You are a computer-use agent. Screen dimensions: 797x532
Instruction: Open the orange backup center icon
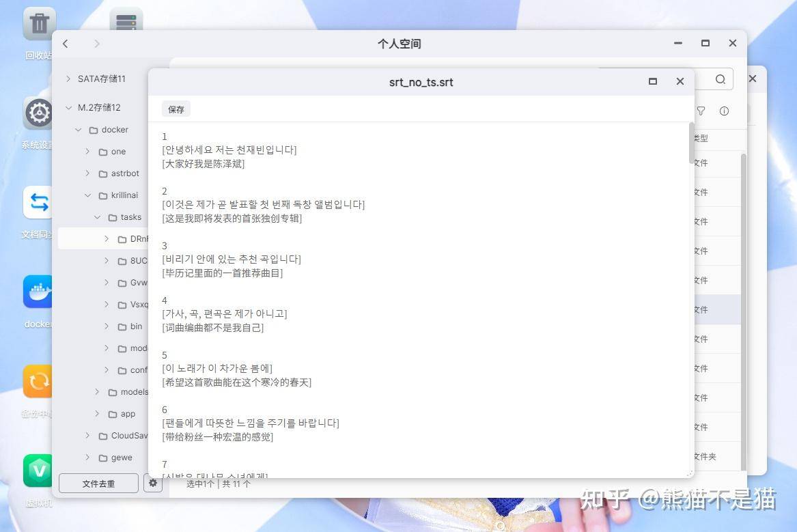tap(38, 381)
